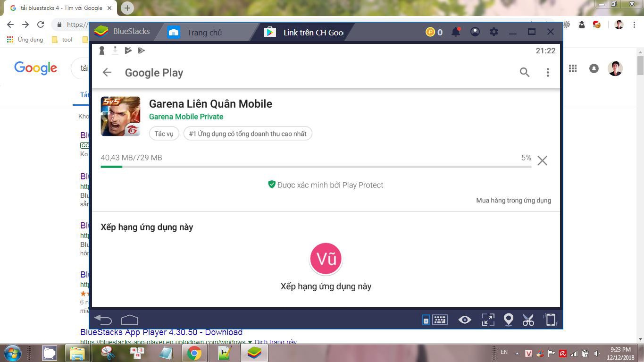Open the taskbar clock showing 9:23 PM

(x=620, y=353)
